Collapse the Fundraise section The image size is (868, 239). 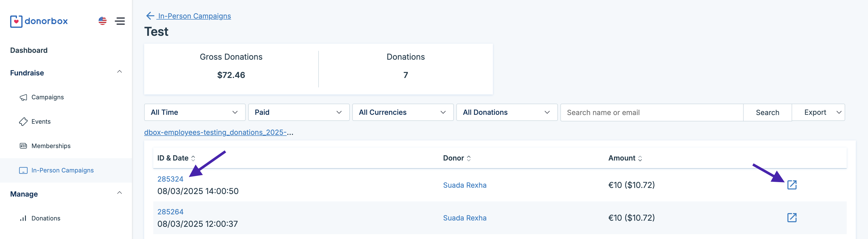[119, 72]
